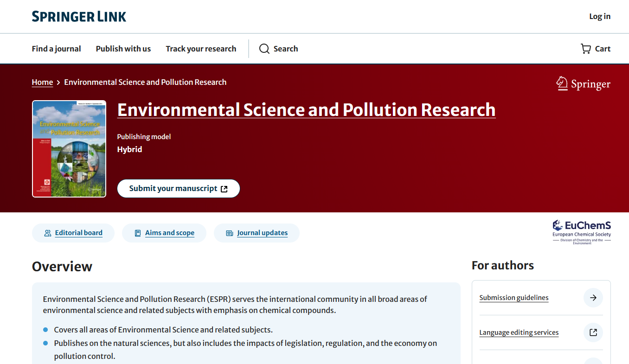This screenshot has width=629, height=364.
Task: Open the Journal updates link
Action: click(x=263, y=233)
